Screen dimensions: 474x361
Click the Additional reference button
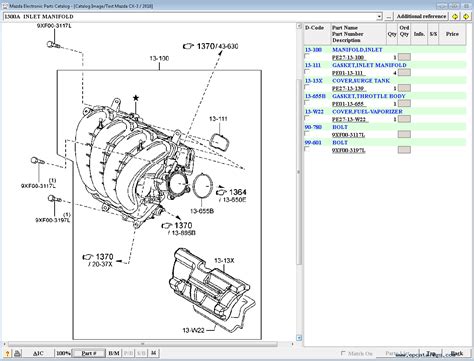pos(421,16)
